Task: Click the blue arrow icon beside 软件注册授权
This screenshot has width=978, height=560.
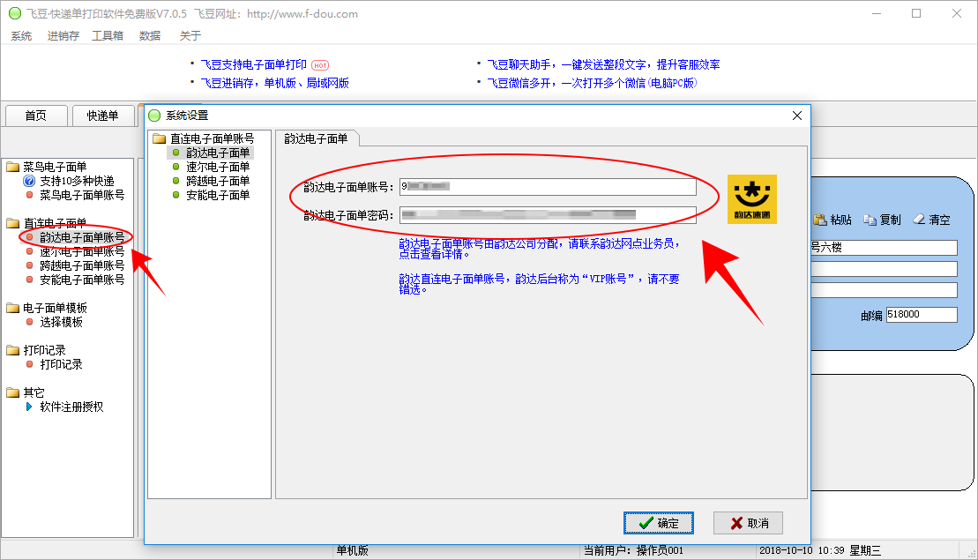Action: (x=29, y=407)
